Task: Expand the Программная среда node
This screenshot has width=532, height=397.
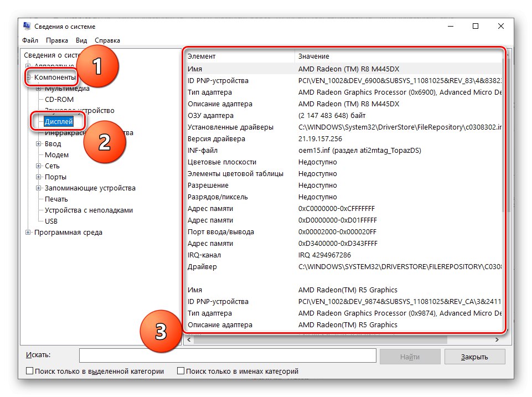Action: [x=28, y=233]
